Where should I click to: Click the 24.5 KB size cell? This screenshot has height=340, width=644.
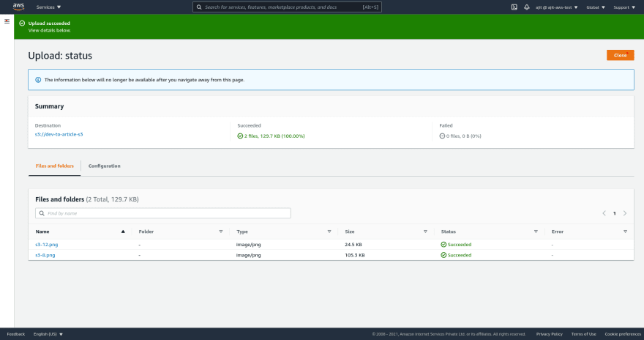pos(353,245)
